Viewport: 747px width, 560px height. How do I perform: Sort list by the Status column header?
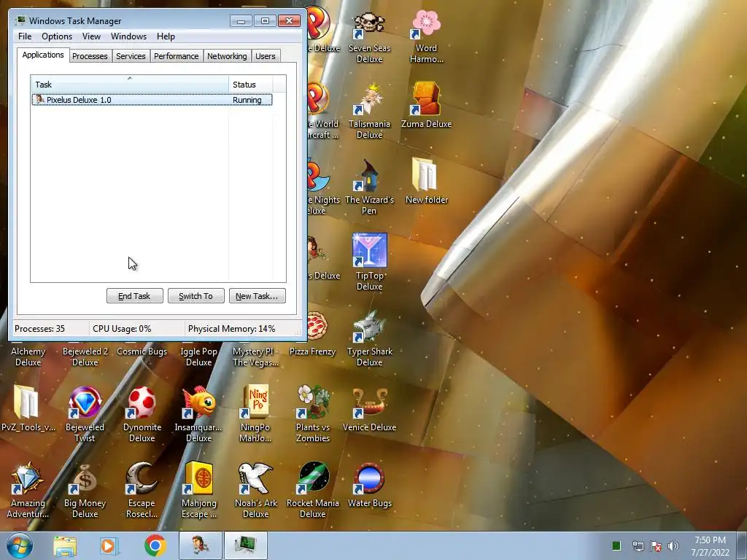click(250, 85)
